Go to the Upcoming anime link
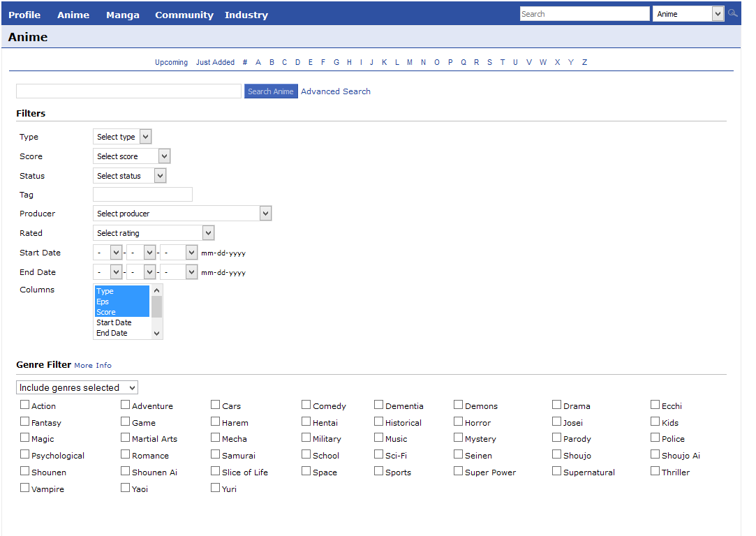 [171, 62]
